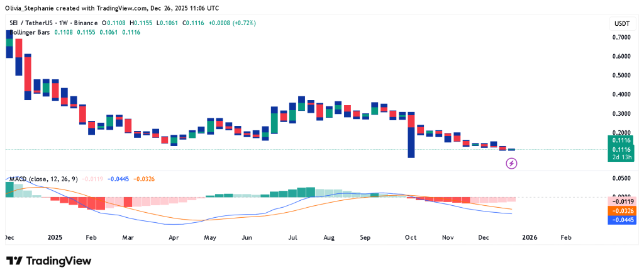The image size is (644, 277).
Task: Click the Jul label on the time axis
Action: (x=293, y=238)
